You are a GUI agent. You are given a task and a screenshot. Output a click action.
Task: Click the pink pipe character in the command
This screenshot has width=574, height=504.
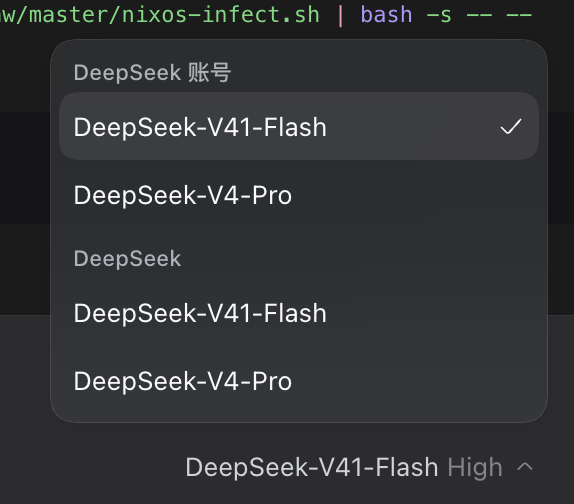click(x=341, y=15)
